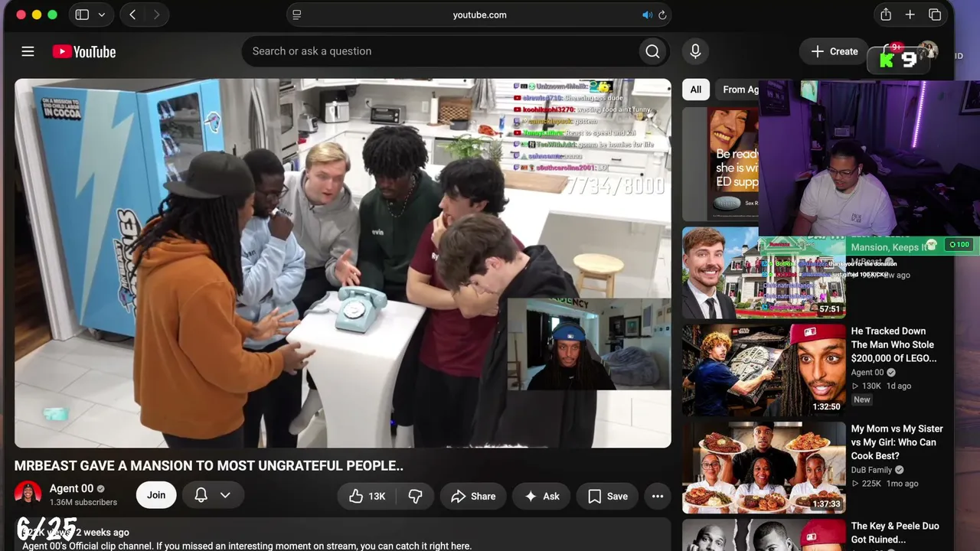Open the YouTube guide hamburger menu

[x=28, y=51]
